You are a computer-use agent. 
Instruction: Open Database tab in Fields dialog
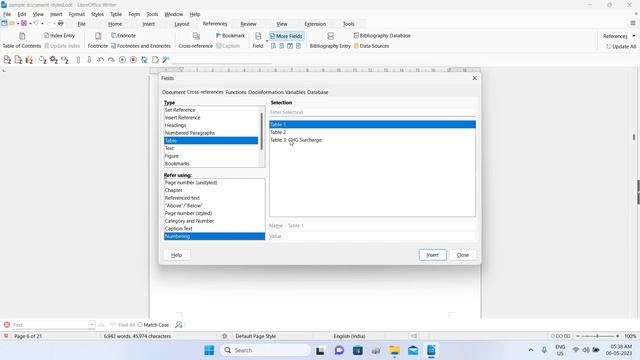coord(318,92)
